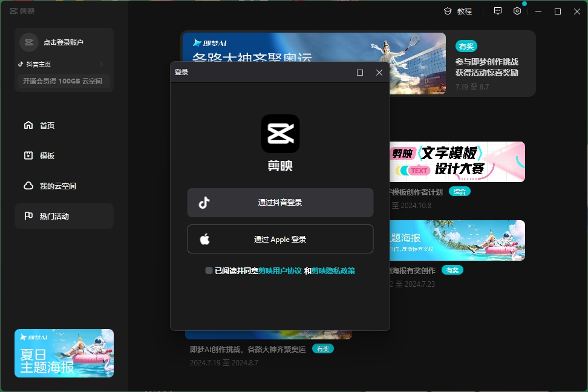This screenshot has height=392, width=588.
Task: Click the 2024.7.19 至 2024.8.7 date text
Action: 224,363
